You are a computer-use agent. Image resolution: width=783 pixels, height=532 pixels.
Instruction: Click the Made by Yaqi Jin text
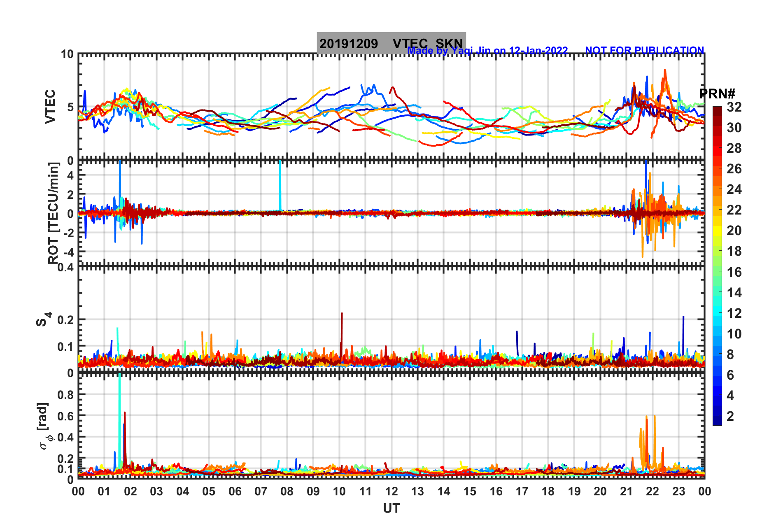pos(487,51)
